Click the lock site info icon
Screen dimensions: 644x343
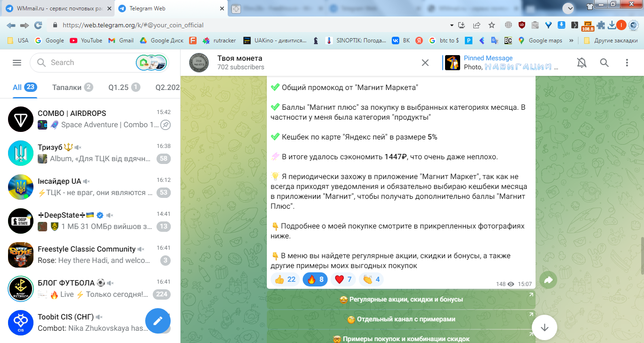pos(55,25)
